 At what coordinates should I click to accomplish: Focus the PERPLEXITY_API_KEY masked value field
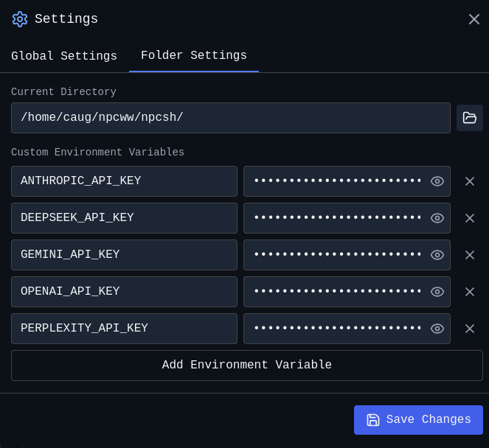click(x=336, y=329)
